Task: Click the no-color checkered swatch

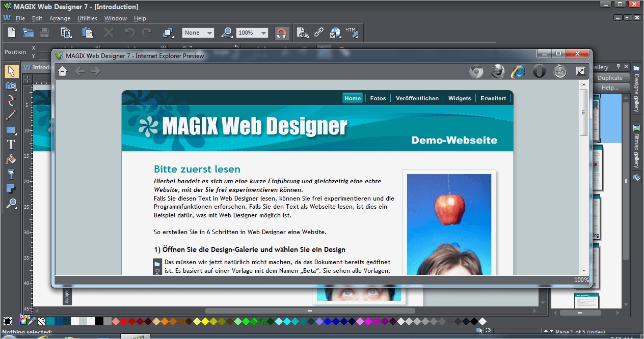Action: [41, 321]
